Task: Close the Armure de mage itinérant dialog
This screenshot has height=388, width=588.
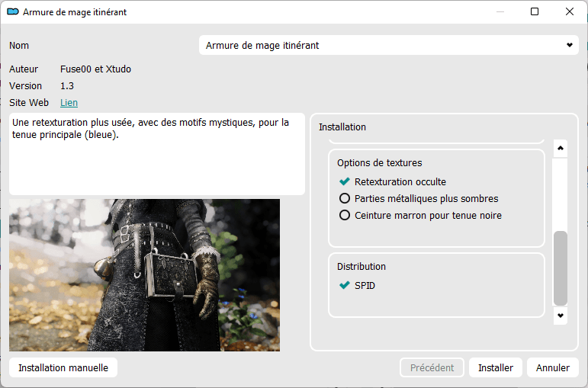Action: click(x=570, y=12)
